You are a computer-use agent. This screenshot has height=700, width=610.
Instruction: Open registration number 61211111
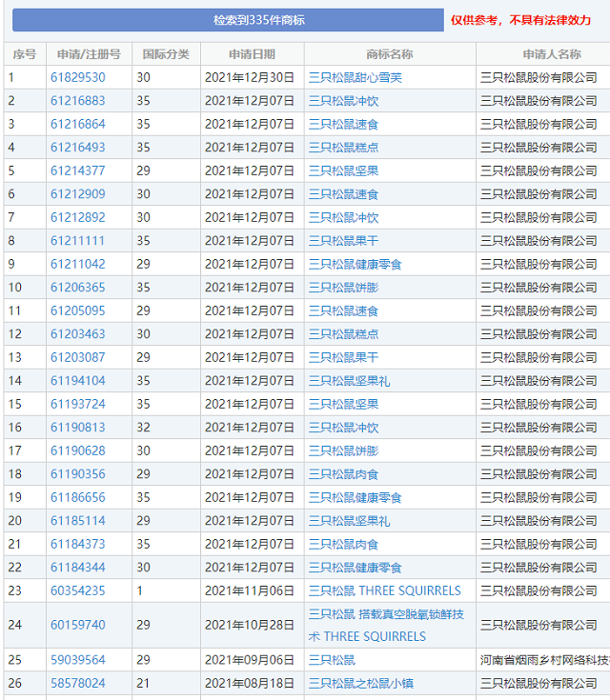(77, 241)
